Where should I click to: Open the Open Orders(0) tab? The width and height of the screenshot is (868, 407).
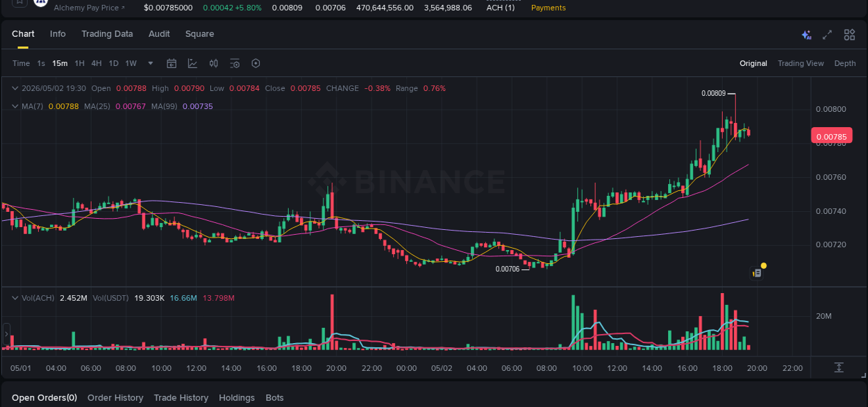[44, 398]
